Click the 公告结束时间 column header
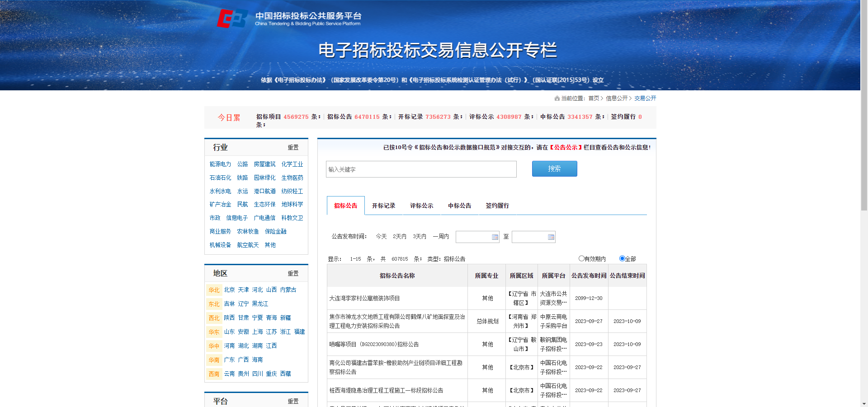Image resolution: width=868 pixels, height=407 pixels. click(627, 276)
